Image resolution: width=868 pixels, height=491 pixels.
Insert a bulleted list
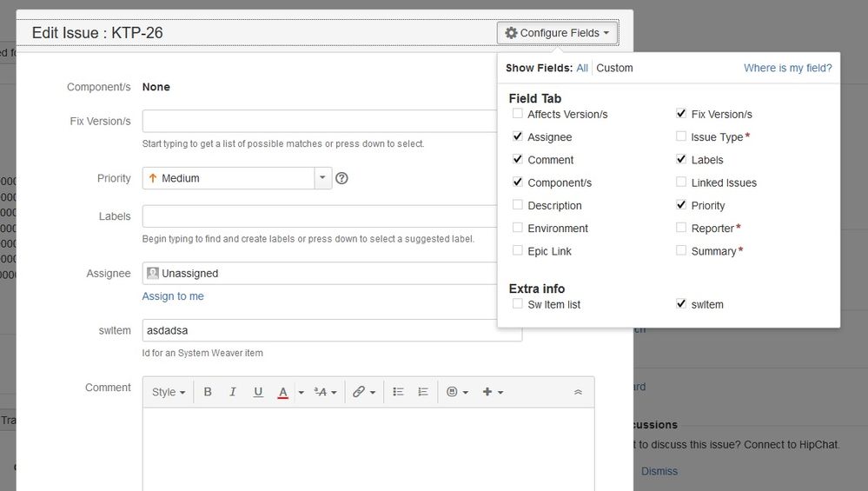click(x=398, y=392)
